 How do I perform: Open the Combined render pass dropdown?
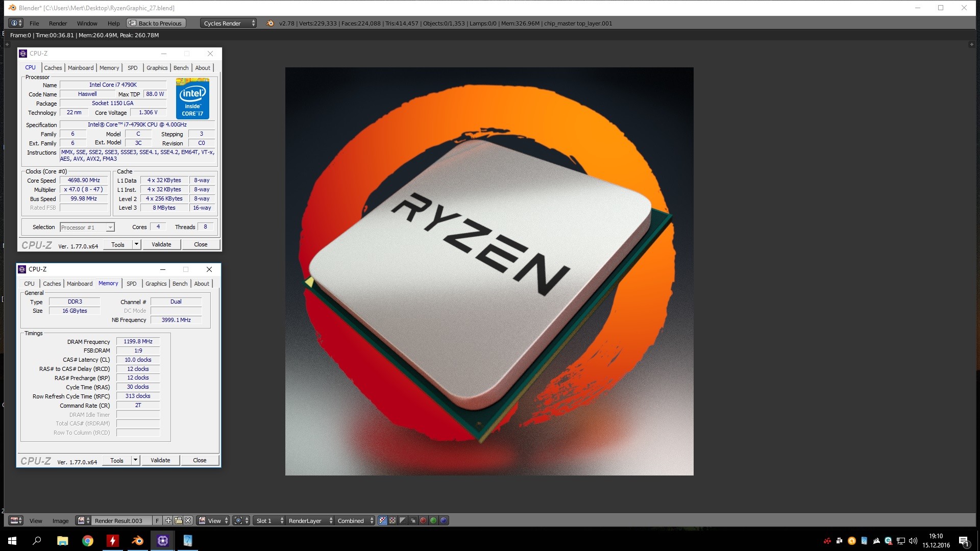click(355, 521)
